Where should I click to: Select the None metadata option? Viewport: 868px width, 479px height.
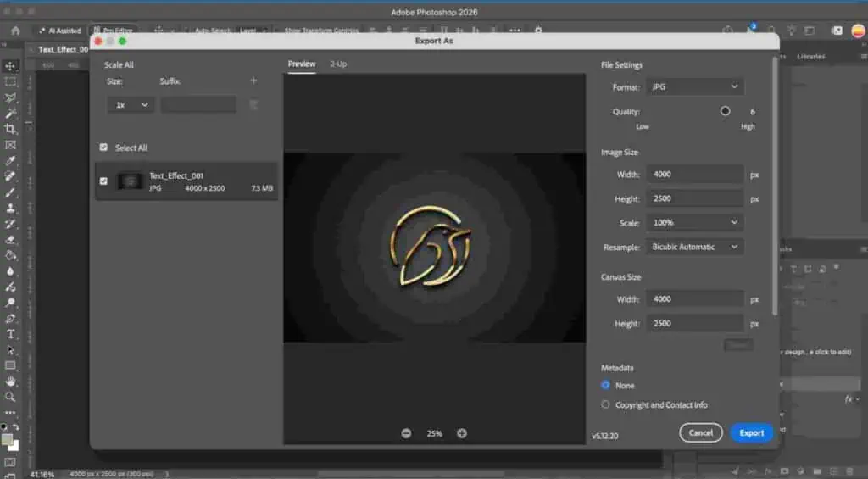tap(605, 385)
